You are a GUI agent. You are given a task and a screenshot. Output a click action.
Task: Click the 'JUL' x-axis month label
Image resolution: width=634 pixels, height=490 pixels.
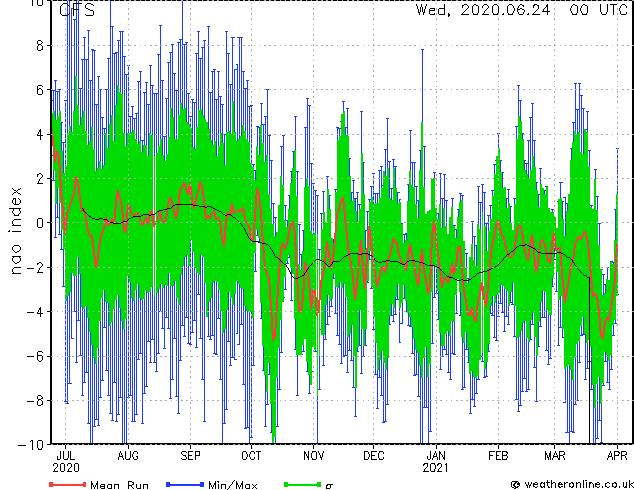(66, 456)
